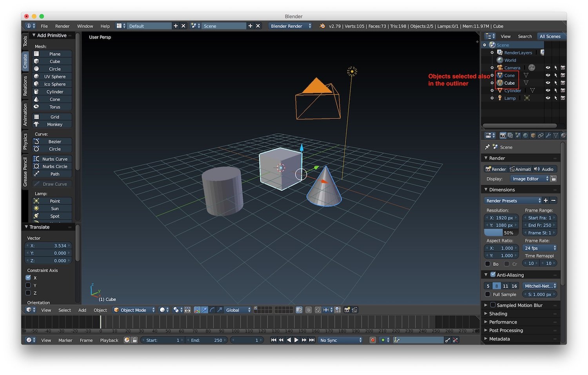Screen dimensions: 588x375
Task: Open the Image Editor display dropdown
Action: point(529,179)
